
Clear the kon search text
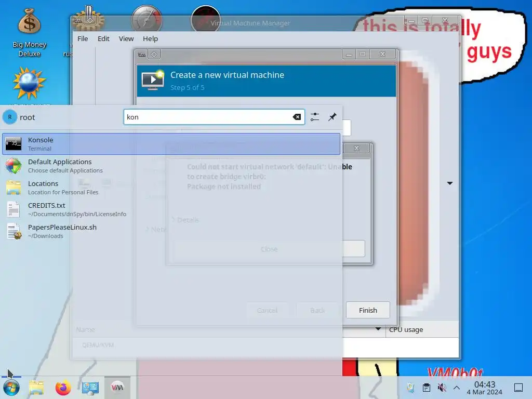297,117
